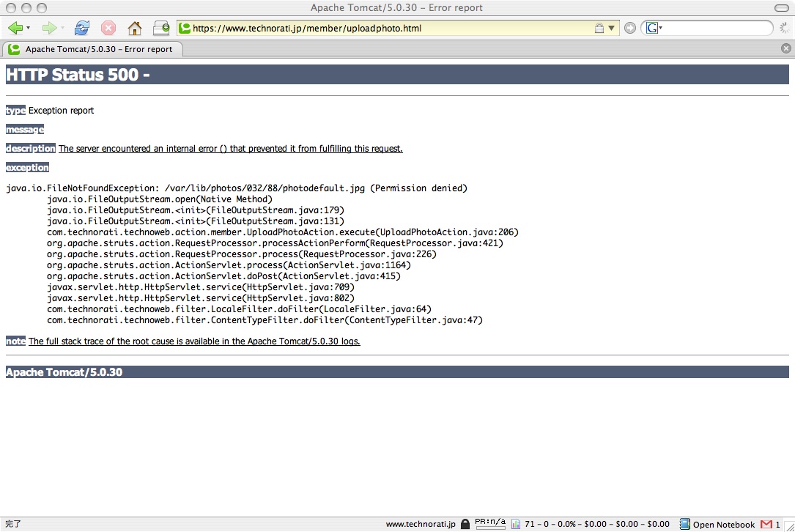
Task: Open the Google search engine selector
Action: tap(654, 28)
